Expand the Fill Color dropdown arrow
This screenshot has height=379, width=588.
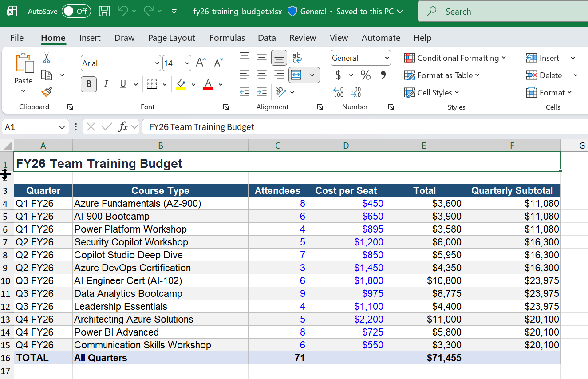(193, 84)
